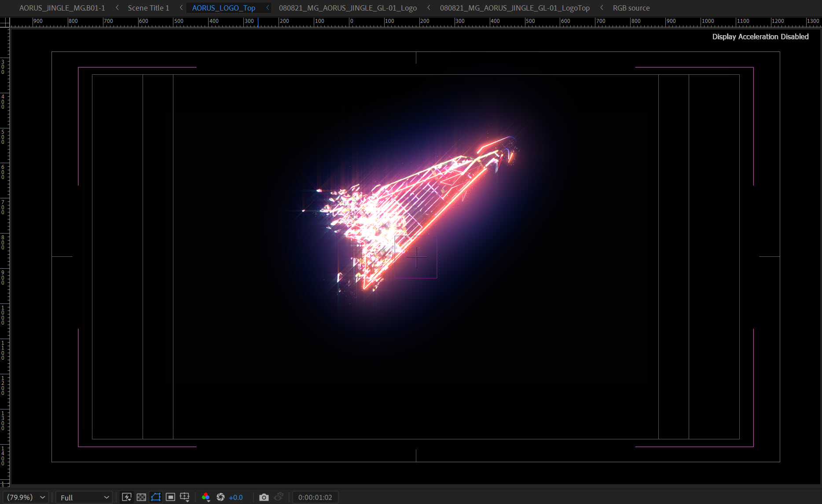The image size is (822, 504).
Task: Go to the Scene Title 1 composition
Action: pos(148,8)
